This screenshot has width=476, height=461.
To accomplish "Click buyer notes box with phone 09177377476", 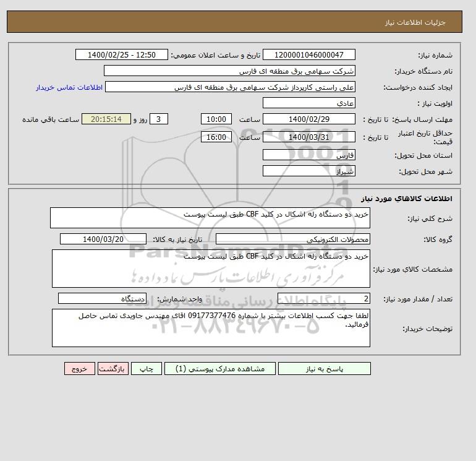I will click(211, 328).
